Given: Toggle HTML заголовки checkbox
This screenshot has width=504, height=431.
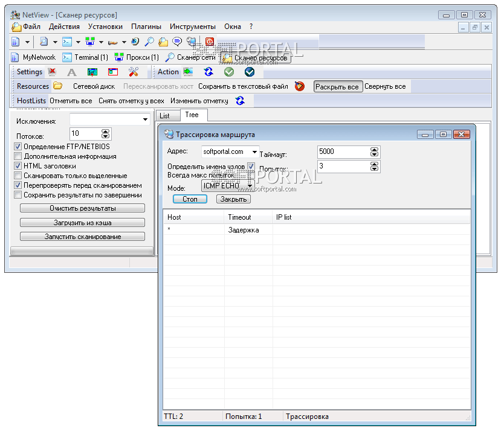Looking at the screenshot, I should (x=18, y=166).
